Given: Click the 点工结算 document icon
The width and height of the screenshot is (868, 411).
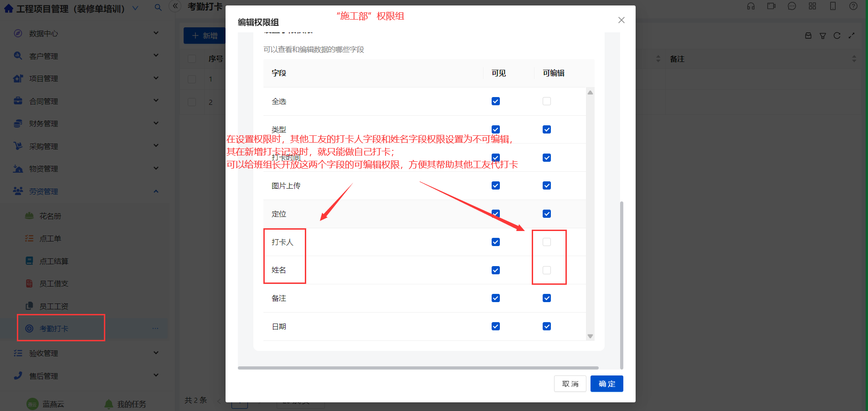Looking at the screenshot, I should tap(29, 261).
